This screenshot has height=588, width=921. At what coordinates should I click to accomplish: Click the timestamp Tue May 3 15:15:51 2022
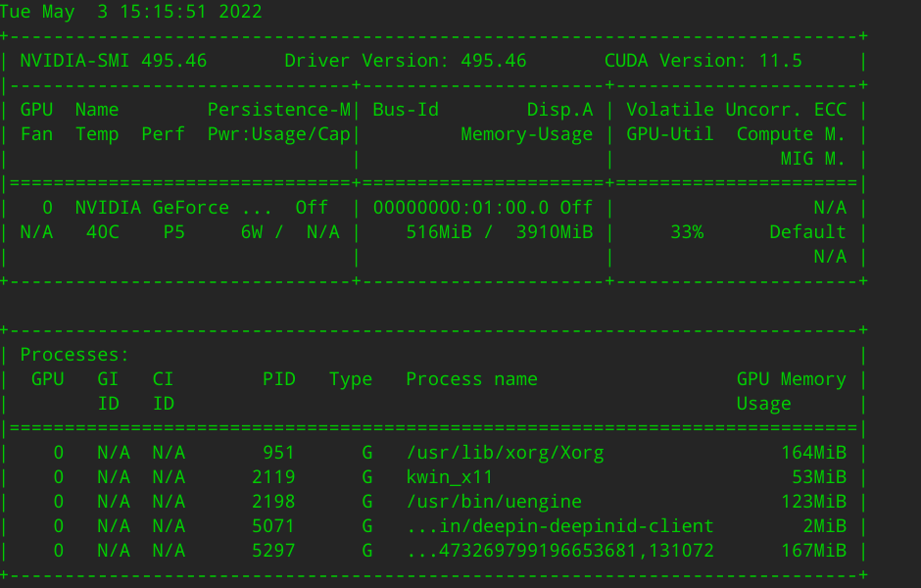tap(130, 12)
